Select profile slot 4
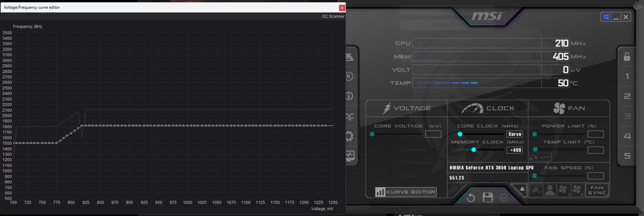644x216 pixels. coord(627,136)
